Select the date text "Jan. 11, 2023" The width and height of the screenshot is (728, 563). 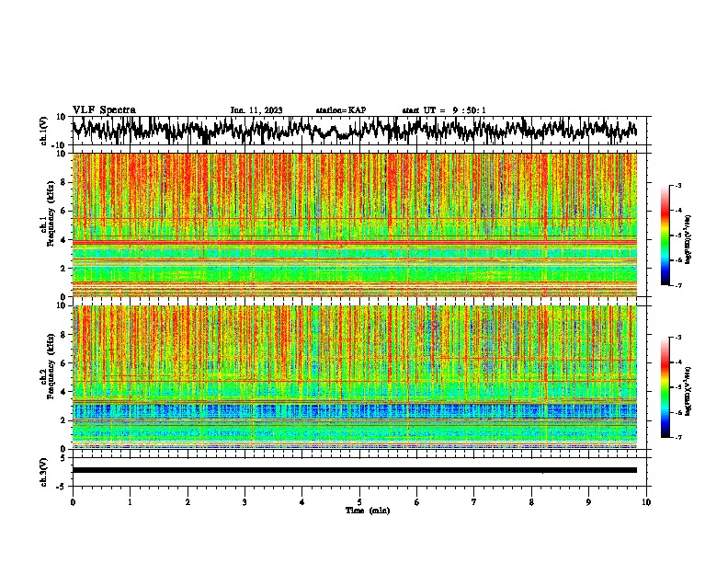point(256,110)
